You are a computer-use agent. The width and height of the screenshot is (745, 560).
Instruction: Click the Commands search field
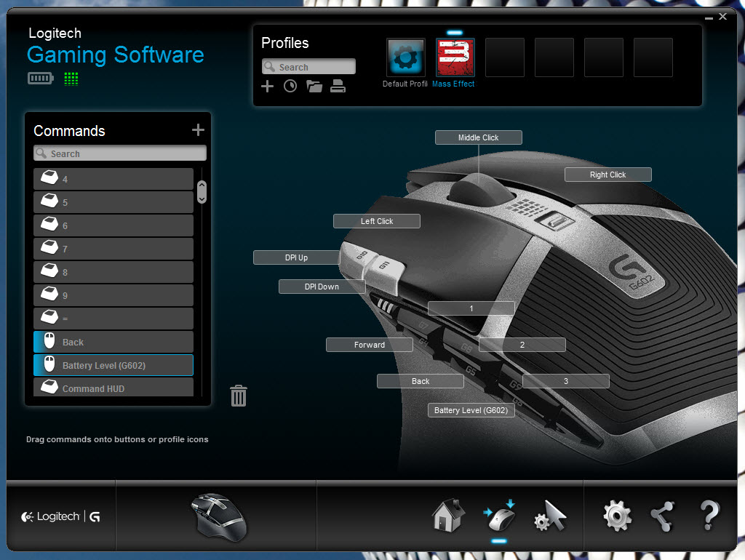pos(120,153)
